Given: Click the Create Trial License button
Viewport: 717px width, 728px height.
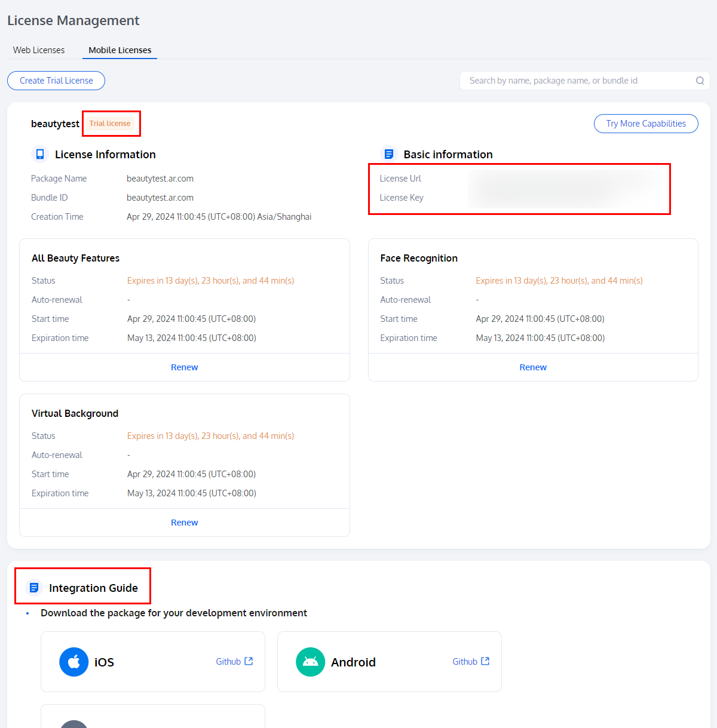Looking at the screenshot, I should point(56,81).
